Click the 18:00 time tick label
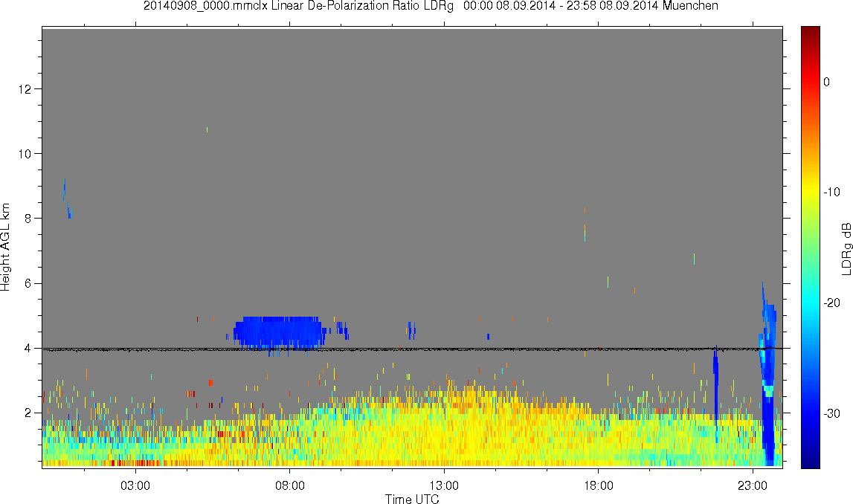This screenshot has width=853, height=504. point(599,485)
